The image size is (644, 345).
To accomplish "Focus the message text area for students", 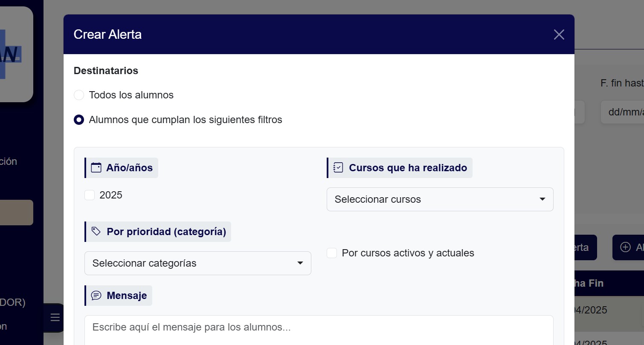I will pos(319,330).
